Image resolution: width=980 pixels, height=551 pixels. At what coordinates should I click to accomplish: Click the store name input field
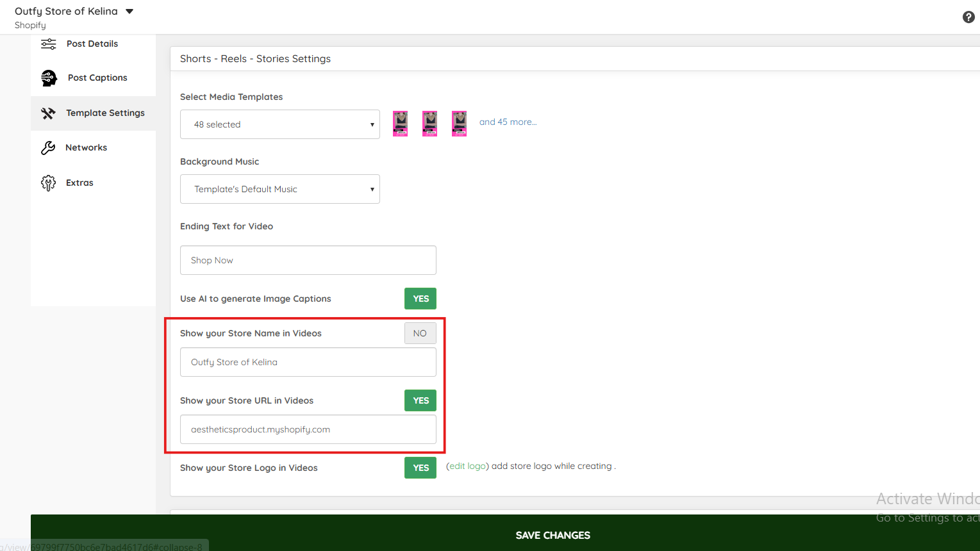point(308,362)
